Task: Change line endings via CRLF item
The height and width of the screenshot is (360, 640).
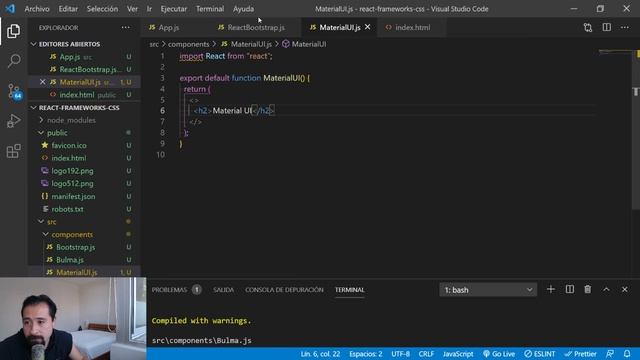Action: (426, 354)
